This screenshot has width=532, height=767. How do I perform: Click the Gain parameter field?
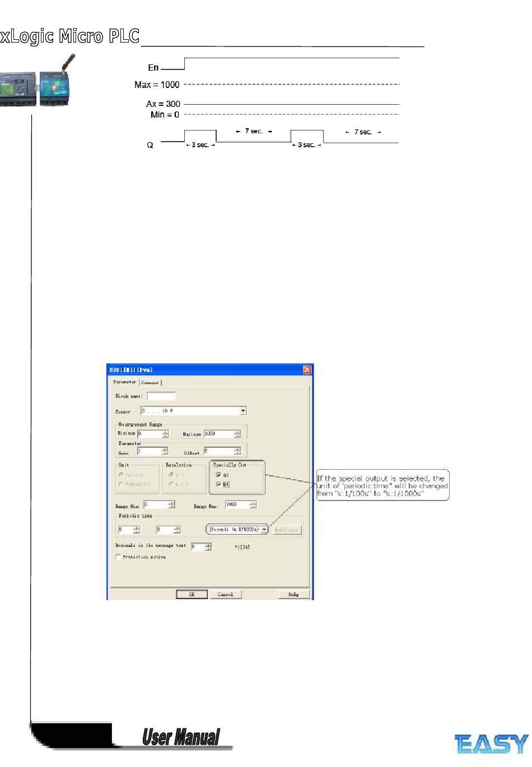pos(150,451)
